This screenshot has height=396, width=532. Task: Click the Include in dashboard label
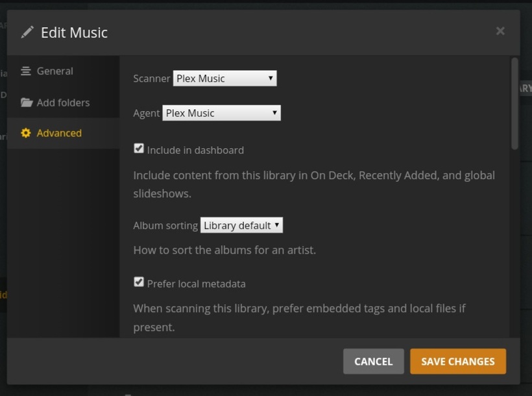(x=195, y=150)
